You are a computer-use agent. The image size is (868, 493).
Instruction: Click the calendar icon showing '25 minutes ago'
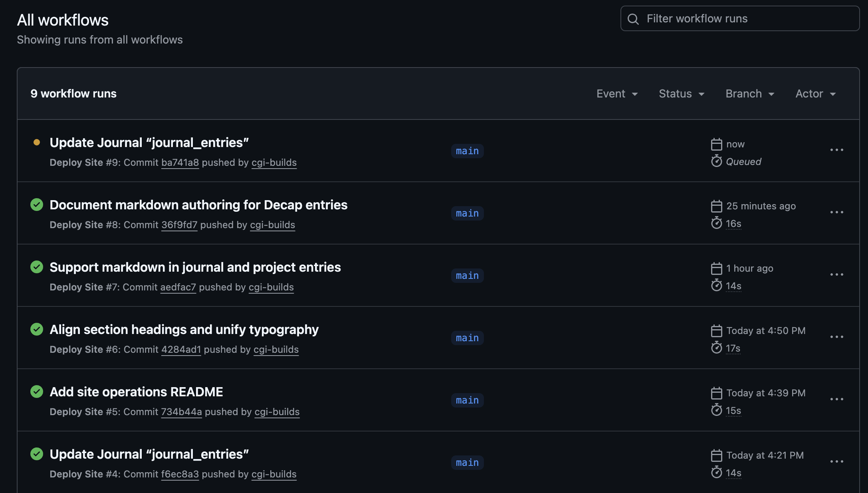click(x=717, y=206)
